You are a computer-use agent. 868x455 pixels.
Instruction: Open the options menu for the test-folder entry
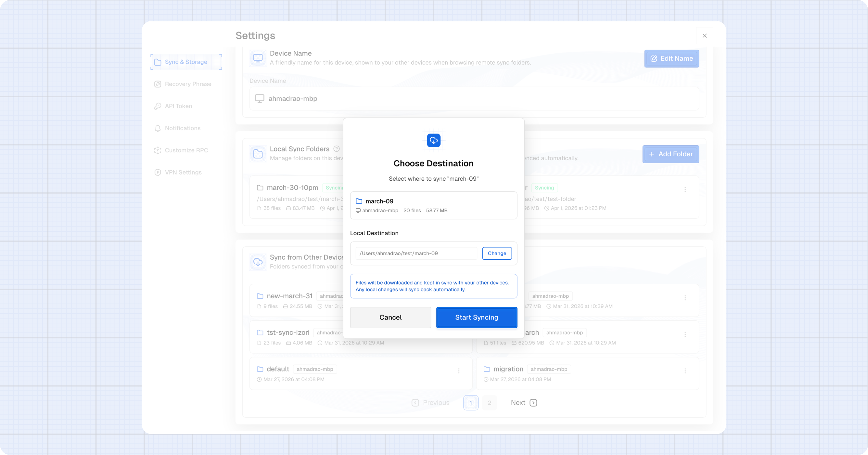[685, 189]
